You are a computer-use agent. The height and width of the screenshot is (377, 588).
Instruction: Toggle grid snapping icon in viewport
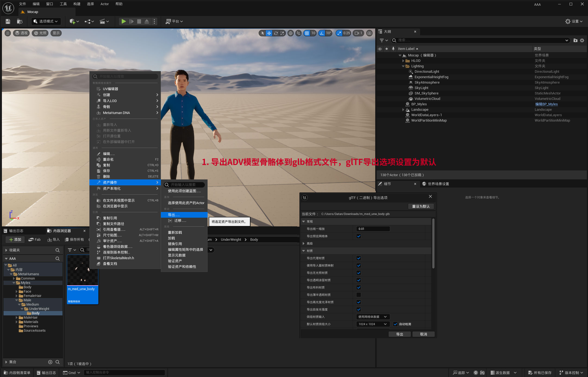click(x=307, y=33)
